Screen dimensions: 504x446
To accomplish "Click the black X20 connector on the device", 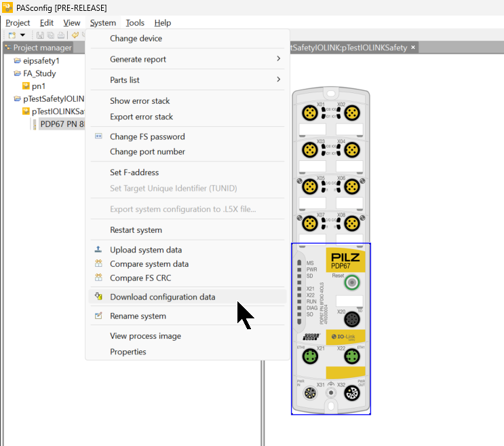I will click(352, 319).
